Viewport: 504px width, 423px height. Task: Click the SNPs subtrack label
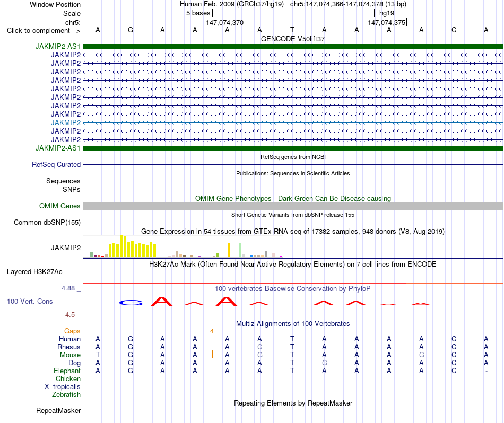point(72,189)
